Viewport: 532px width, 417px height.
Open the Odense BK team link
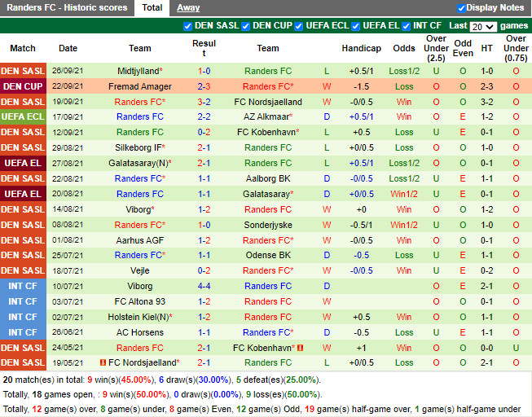pyautogui.click(x=268, y=255)
